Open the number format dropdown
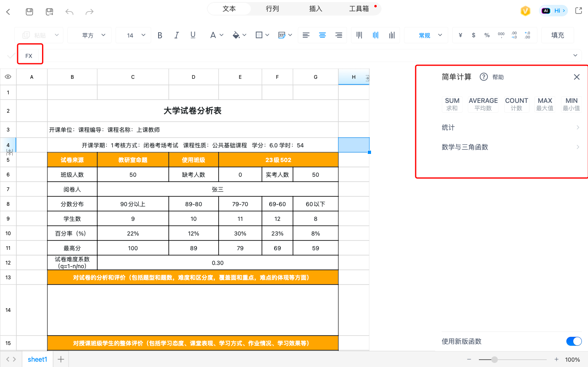The image size is (588, 367). (x=426, y=36)
